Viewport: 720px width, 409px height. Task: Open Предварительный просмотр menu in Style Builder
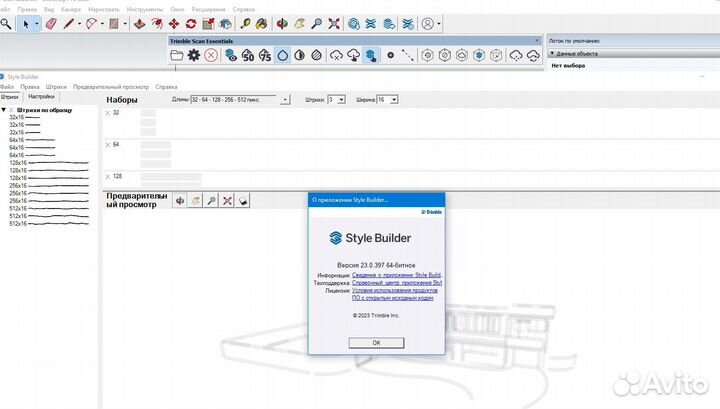coord(111,87)
